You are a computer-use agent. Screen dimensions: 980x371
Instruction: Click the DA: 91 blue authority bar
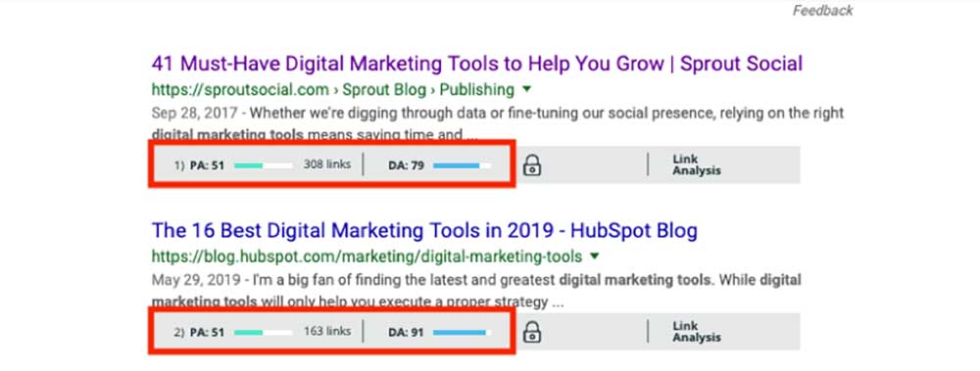pyautogui.click(x=462, y=332)
